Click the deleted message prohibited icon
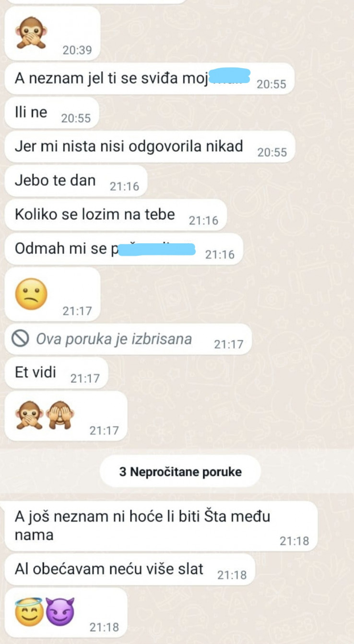 [21, 339]
